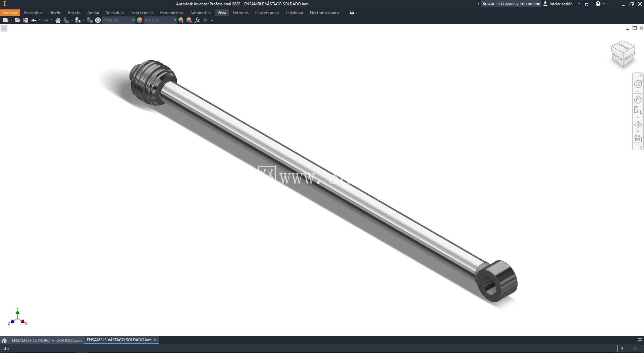Screen dimensions: 644x353
Task: Click the clear appearance overrides icon
Action: coord(189,20)
